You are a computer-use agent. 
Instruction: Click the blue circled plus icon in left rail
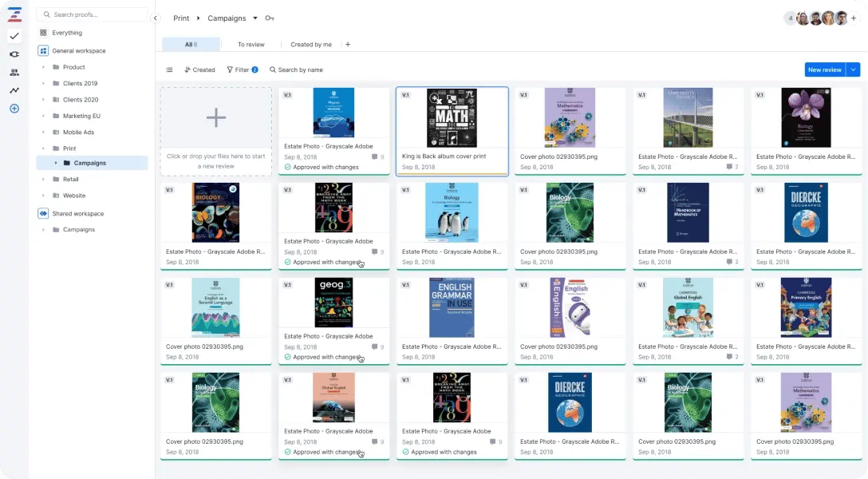pos(14,109)
